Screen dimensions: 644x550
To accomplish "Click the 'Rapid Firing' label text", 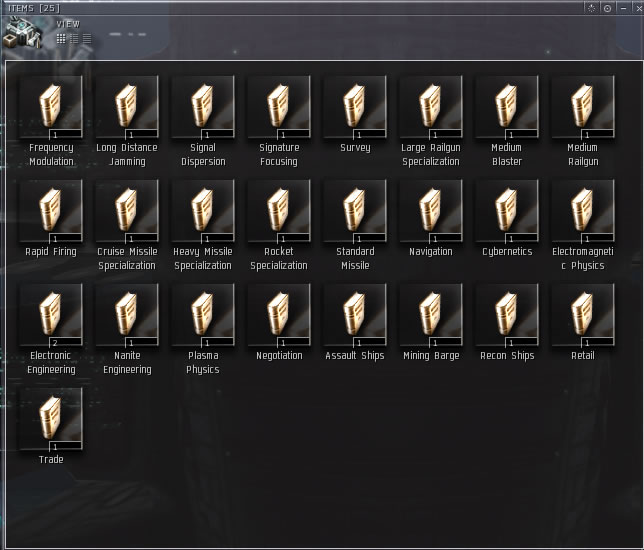I will tap(51, 251).
